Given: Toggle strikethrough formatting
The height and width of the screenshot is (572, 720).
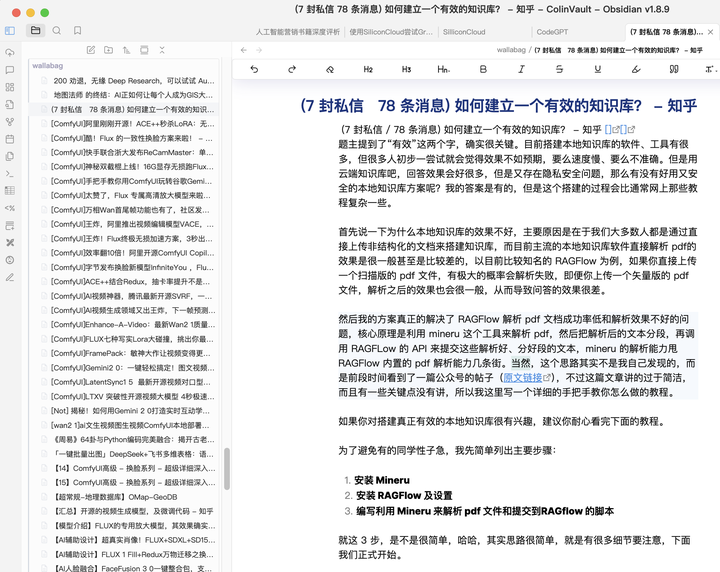Looking at the screenshot, I should [559, 69].
